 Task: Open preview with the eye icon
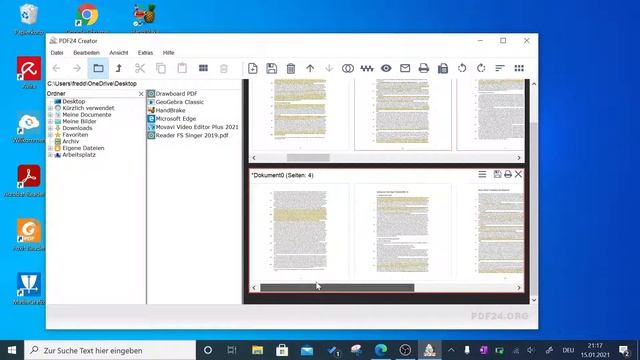[386, 68]
